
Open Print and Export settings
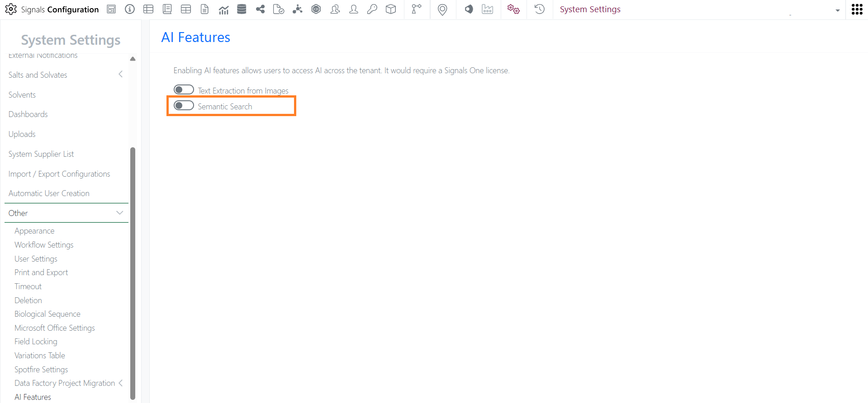pos(41,272)
